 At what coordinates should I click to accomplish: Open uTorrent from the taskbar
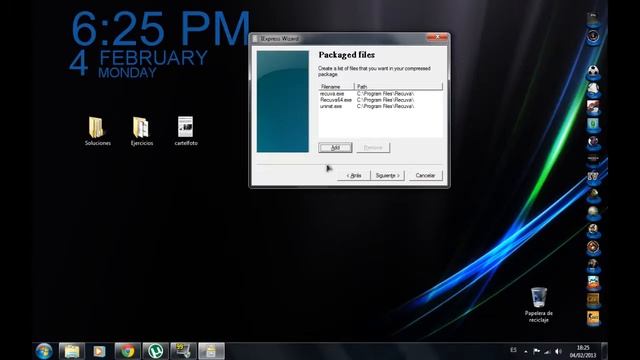click(155, 351)
